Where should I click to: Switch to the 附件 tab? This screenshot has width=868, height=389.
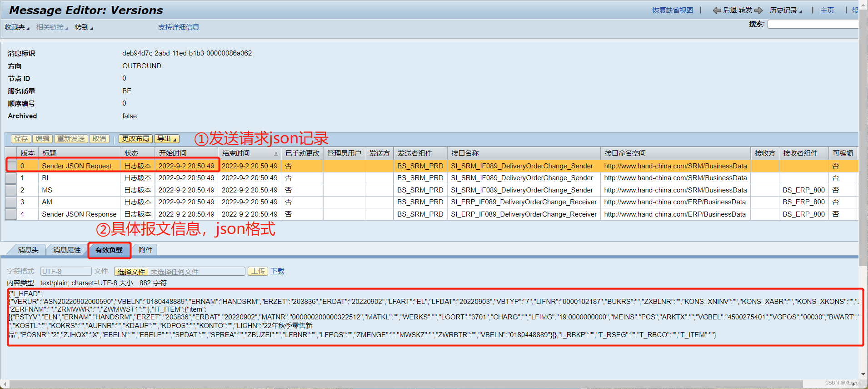[145, 250]
